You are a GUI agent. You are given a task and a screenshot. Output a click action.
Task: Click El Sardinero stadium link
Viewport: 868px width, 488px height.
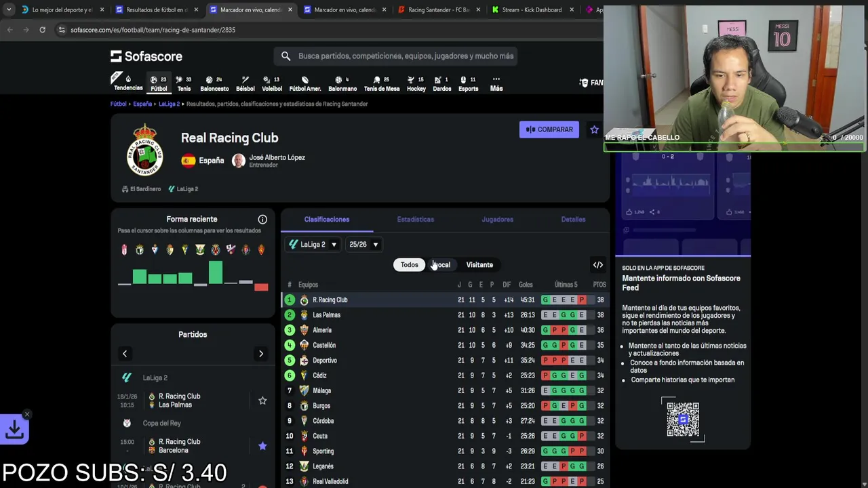point(141,189)
